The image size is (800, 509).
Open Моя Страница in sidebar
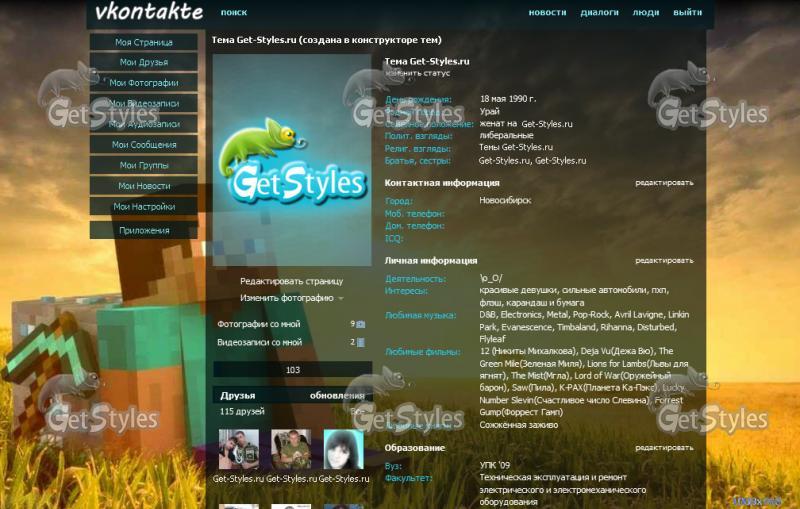point(144,42)
